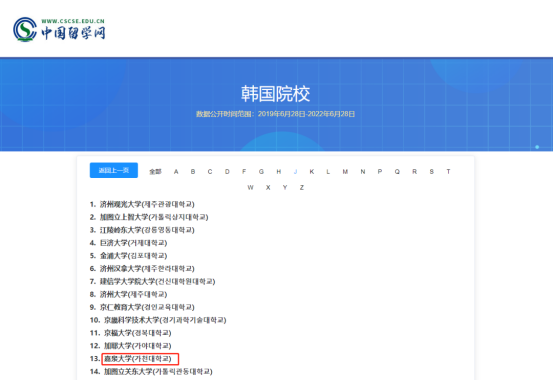553x381 pixels.
Task: Filter schools by letter Q
Action: coord(397,172)
